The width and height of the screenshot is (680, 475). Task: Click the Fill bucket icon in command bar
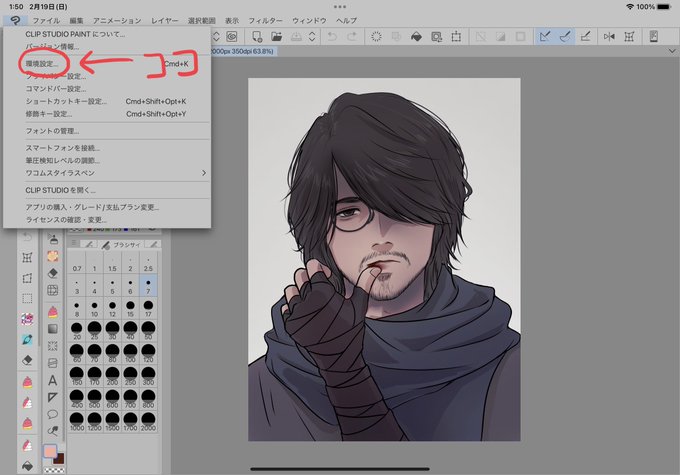click(416, 37)
